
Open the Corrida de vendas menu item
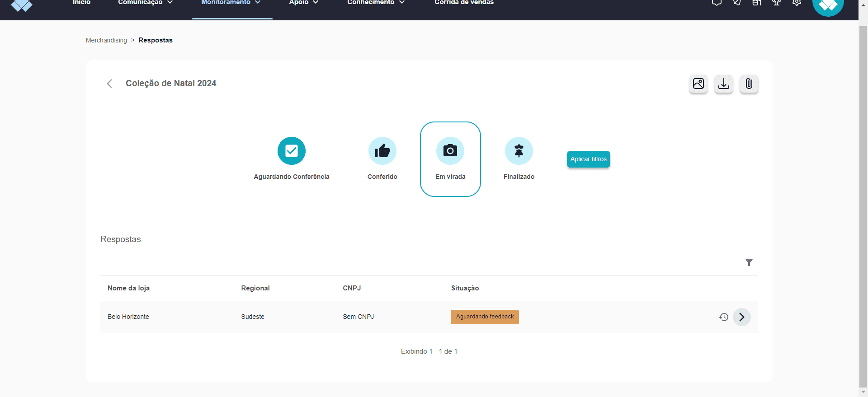pyautogui.click(x=464, y=3)
